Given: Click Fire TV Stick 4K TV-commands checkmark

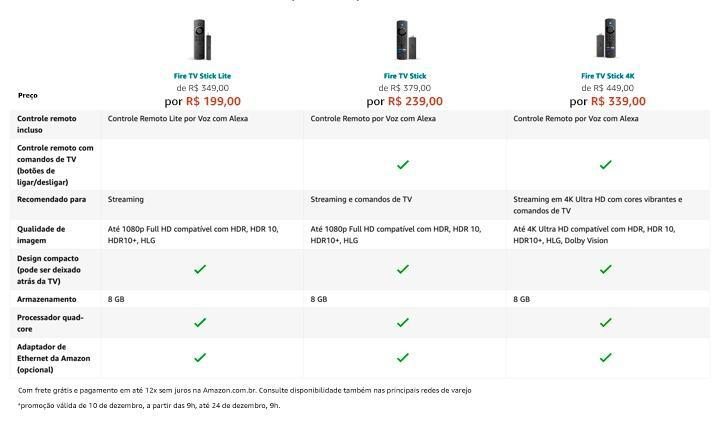Looking at the screenshot, I should pos(605,165).
